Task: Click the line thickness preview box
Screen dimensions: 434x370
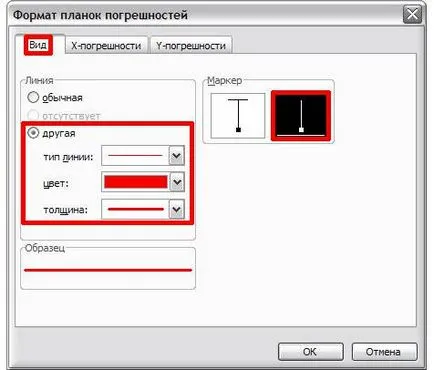Action: [135, 209]
